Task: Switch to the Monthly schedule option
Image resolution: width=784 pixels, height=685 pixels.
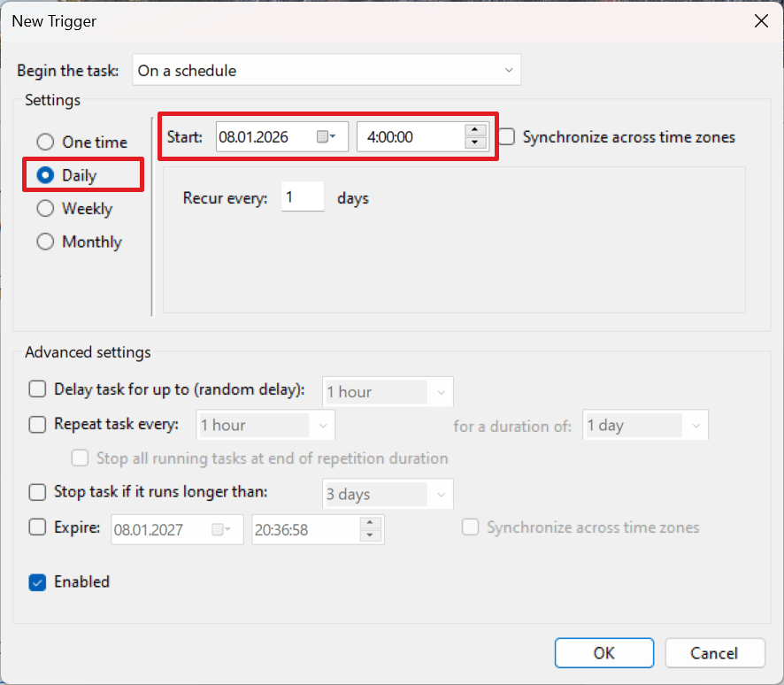Action: coord(45,242)
